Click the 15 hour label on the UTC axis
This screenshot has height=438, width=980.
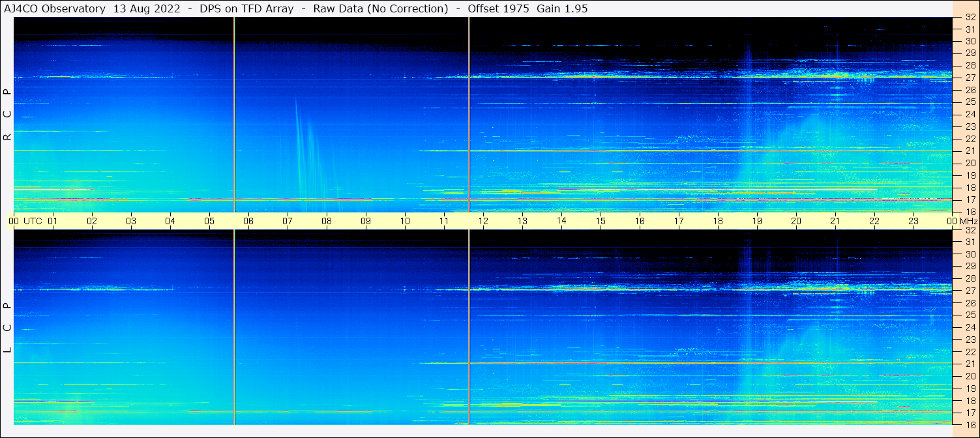[x=601, y=221]
